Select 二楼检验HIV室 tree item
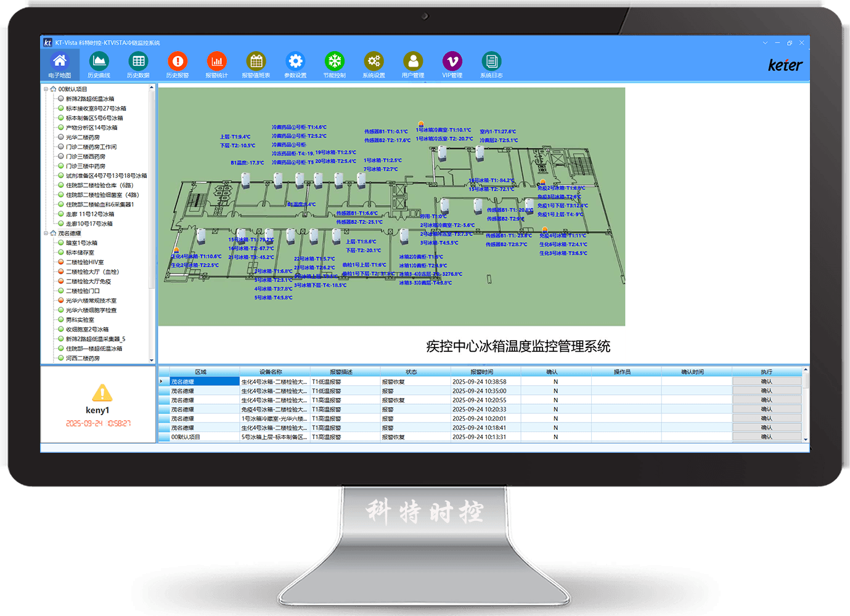 click(x=85, y=262)
